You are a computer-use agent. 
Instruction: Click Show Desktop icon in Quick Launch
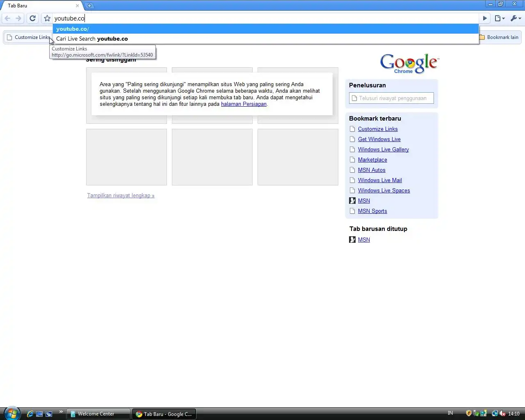point(39,414)
